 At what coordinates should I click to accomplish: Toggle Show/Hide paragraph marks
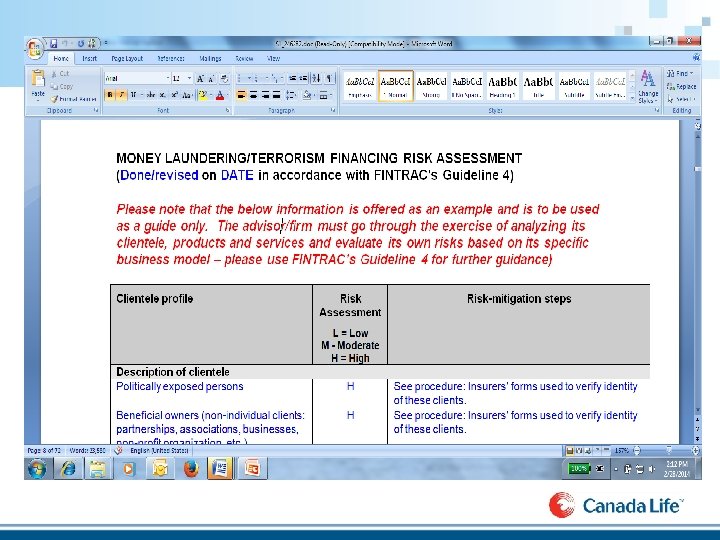tap(329, 79)
